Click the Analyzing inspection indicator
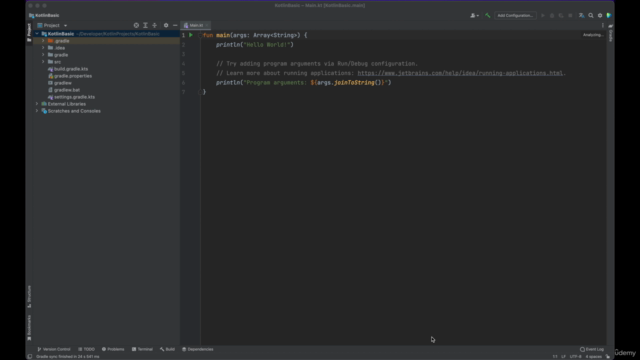640x360 pixels. 593,35
